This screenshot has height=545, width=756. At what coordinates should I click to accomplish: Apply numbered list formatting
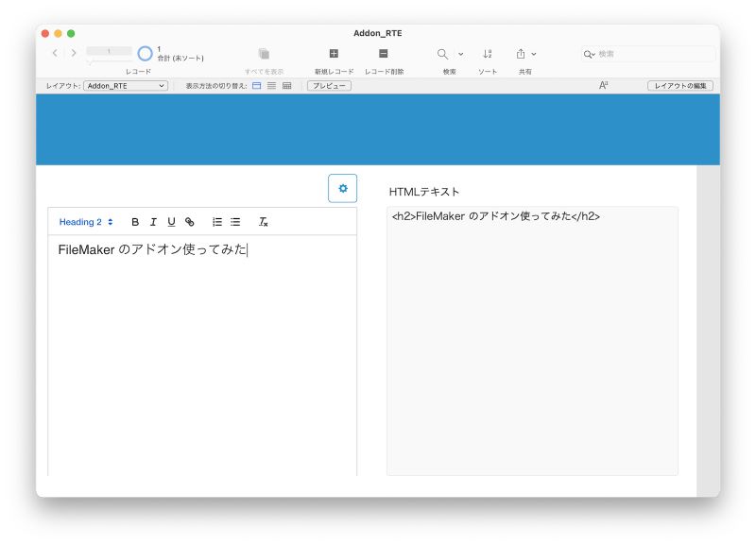217,222
